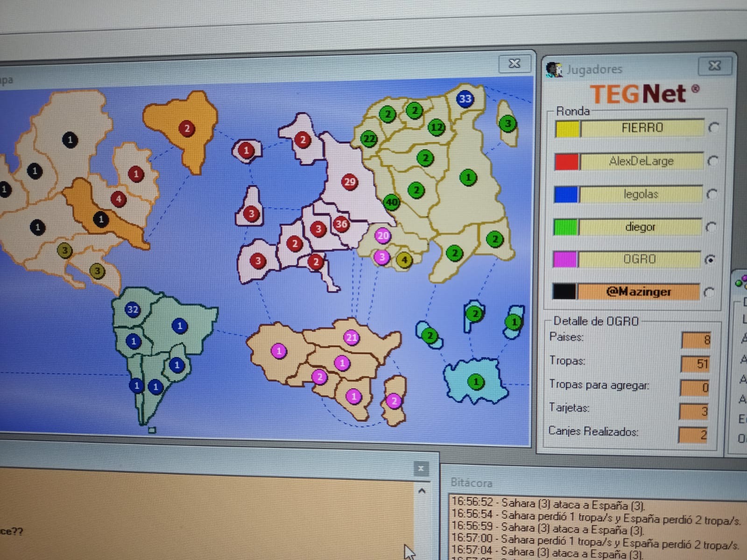This screenshot has height=560, width=747.
Task: Choose the @Mazinger player radio button
Action: (x=709, y=293)
